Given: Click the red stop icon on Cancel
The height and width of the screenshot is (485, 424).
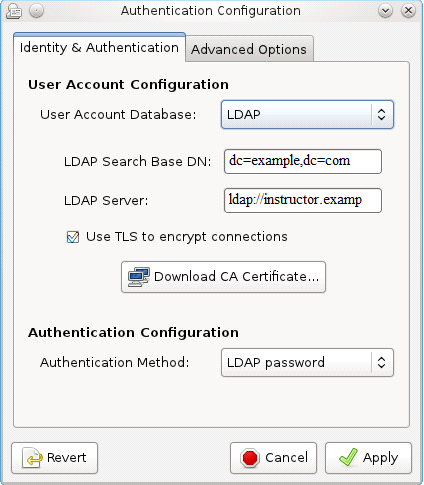Looking at the screenshot, I should tap(250, 458).
